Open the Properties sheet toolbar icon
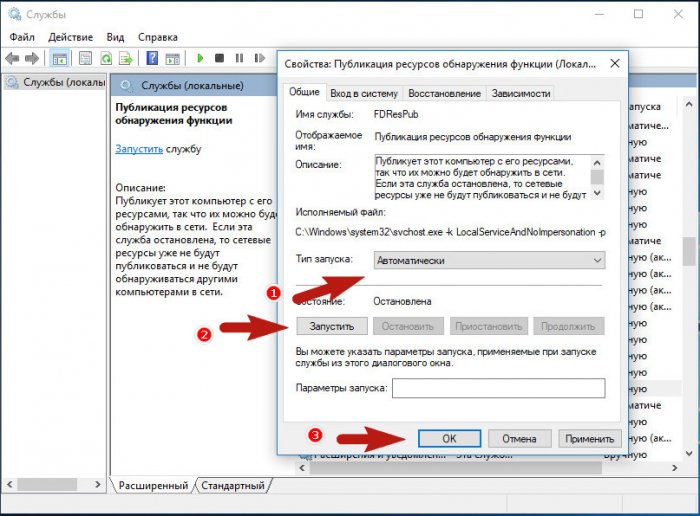 85,58
